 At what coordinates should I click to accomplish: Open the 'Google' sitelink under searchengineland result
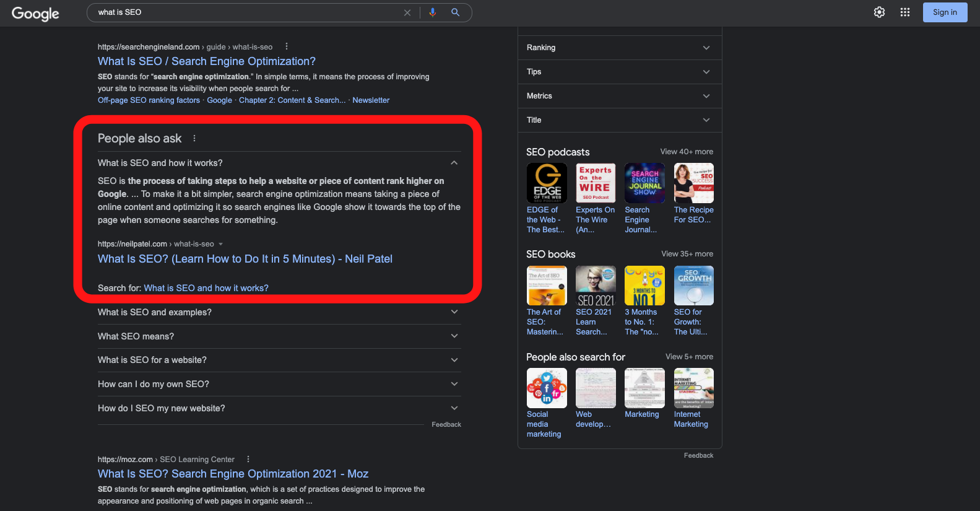point(219,100)
